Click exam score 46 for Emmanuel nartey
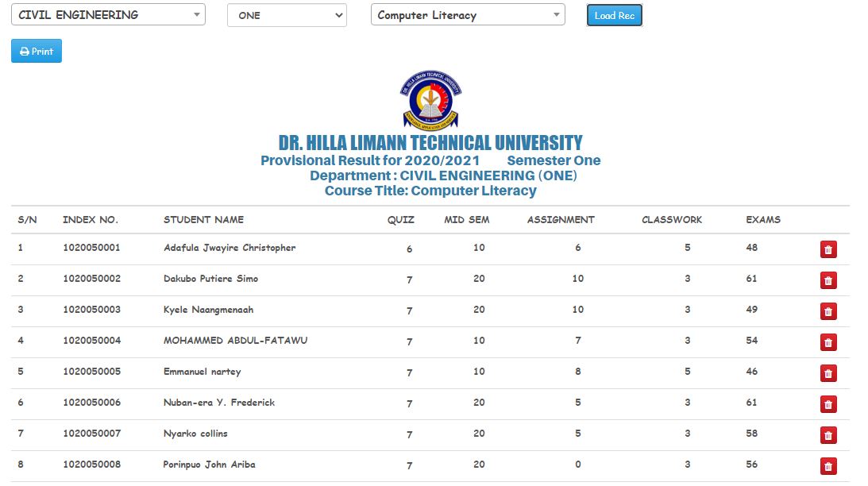Image resolution: width=868 pixels, height=486 pixels. (x=752, y=372)
